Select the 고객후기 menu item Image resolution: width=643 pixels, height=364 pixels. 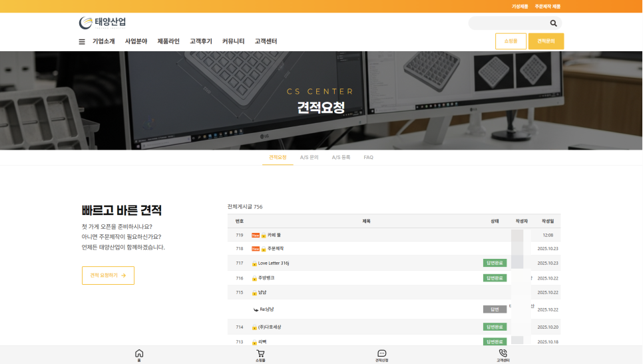[x=201, y=41]
